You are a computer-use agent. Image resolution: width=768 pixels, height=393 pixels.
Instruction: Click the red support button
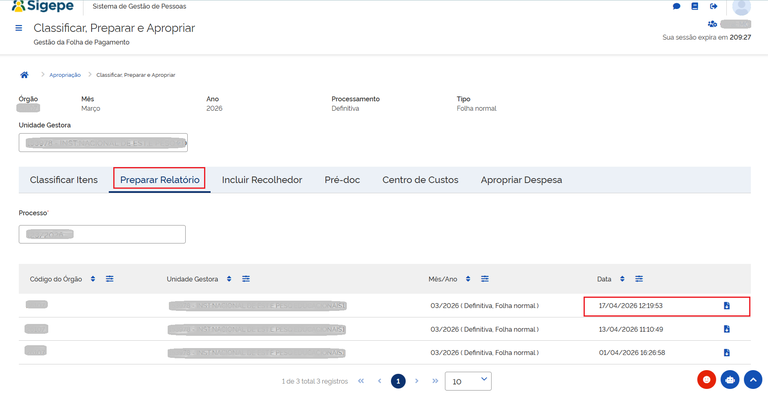[706, 379]
